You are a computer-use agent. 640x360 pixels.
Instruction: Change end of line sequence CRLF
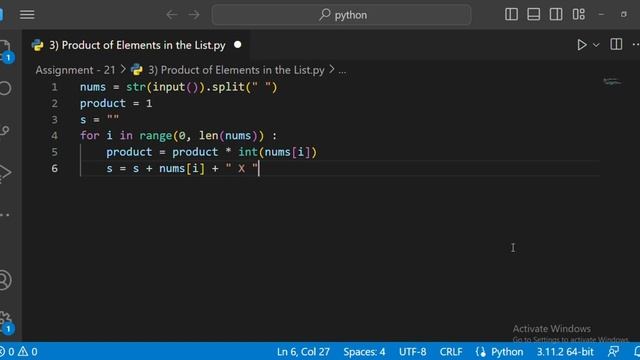(x=451, y=352)
